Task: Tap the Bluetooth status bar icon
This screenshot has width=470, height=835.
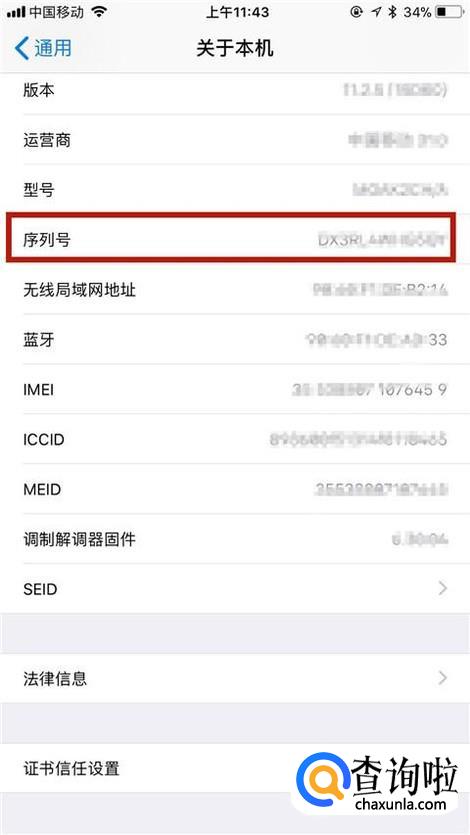Action: click(393, 12)
